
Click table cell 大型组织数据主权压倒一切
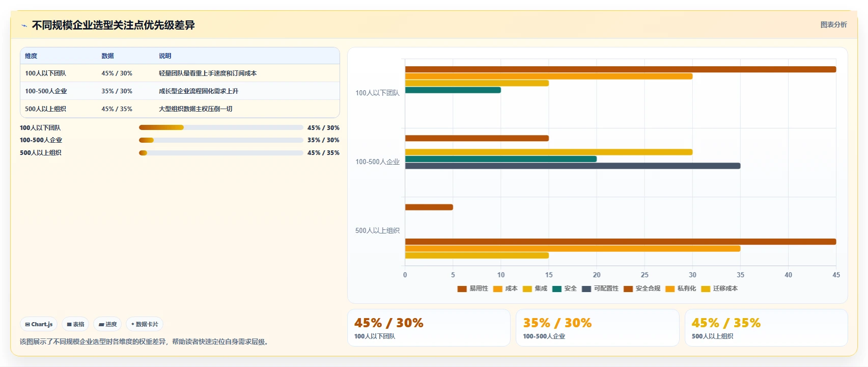click(x=195, y=109)
